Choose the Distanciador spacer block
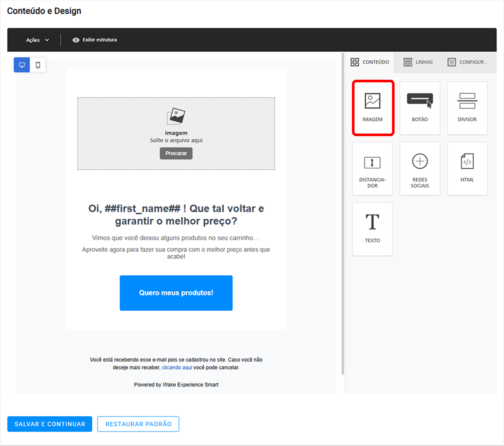The image size is (504, 446). pos(373,169)
